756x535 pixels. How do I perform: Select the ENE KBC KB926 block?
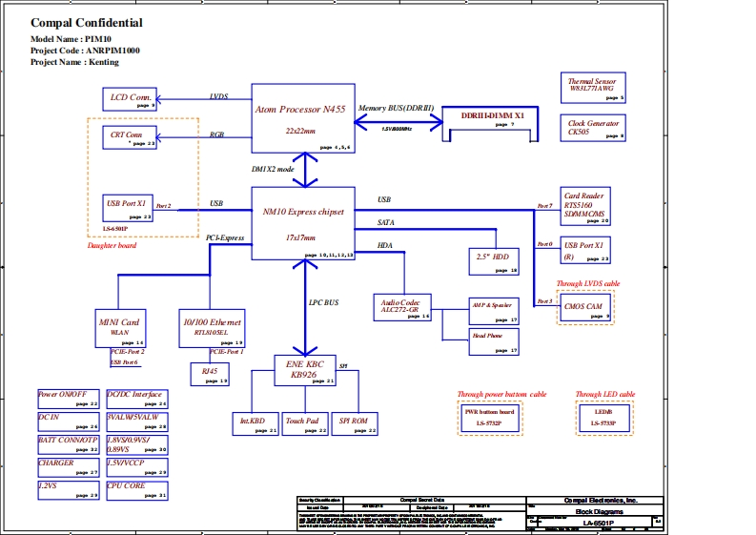305,370
